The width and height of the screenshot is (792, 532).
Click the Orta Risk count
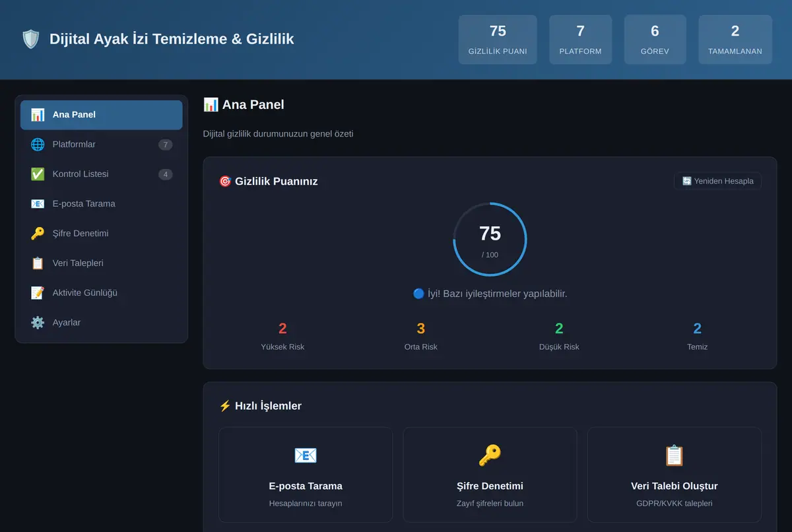pos(421,329)
